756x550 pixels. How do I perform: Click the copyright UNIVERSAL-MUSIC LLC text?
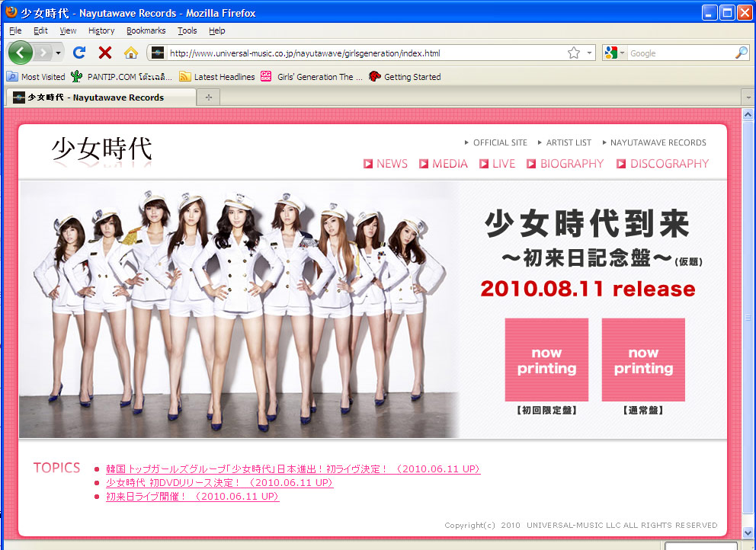tap(581, 525)
